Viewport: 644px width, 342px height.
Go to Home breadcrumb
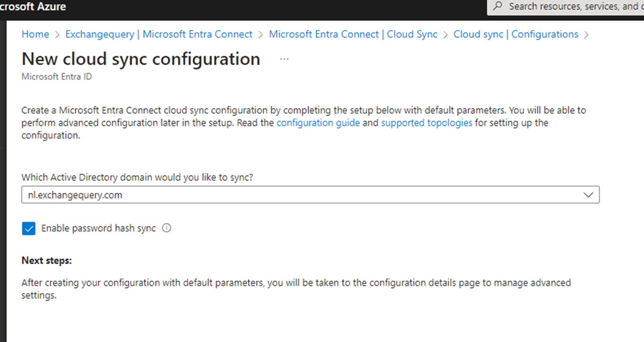tap(35, 34)
